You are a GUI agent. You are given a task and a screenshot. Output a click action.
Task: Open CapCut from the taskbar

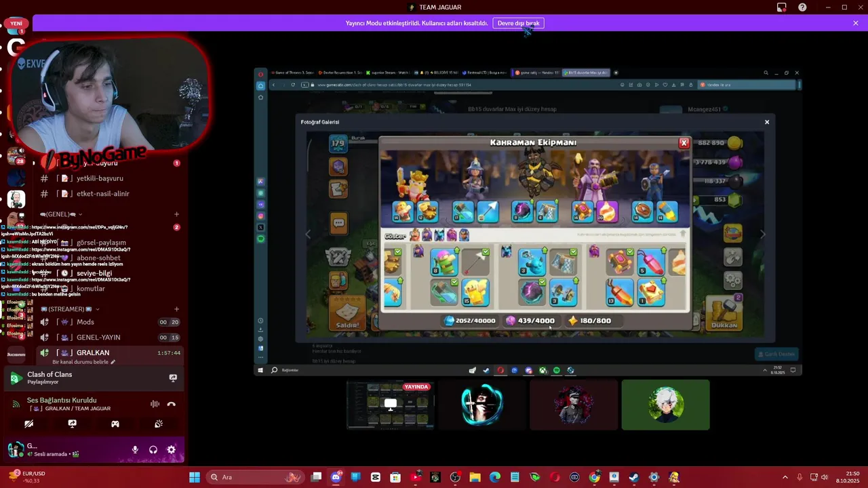point(376,477)
